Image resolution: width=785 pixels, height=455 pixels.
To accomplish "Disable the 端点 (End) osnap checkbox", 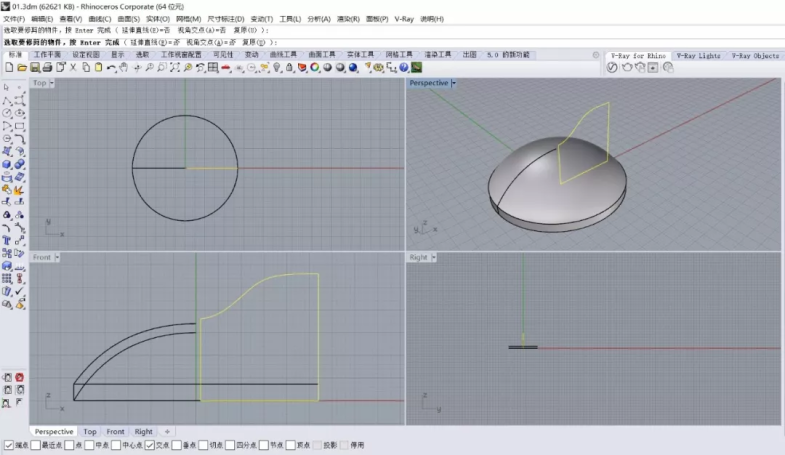I will pos(10,445).
